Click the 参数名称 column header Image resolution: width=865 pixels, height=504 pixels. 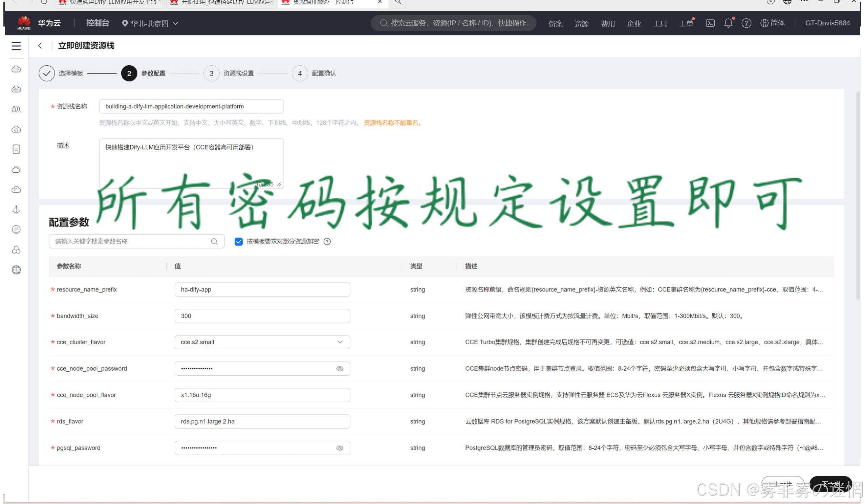(x=69, y=266)
